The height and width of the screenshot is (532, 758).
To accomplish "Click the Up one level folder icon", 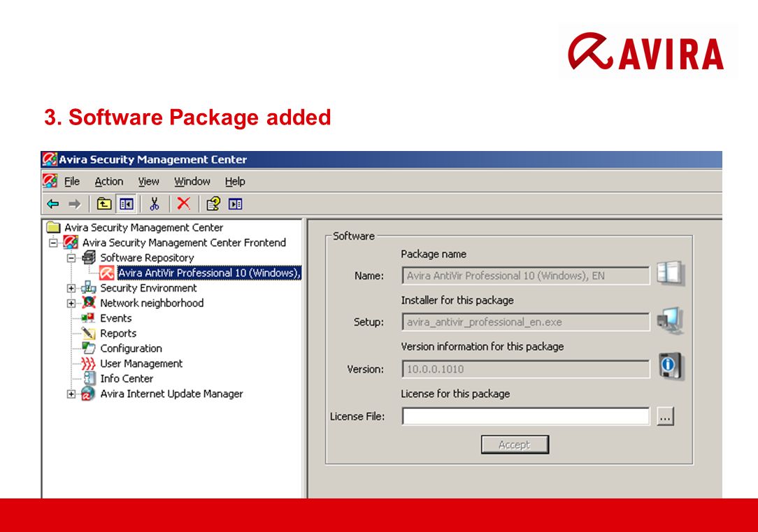I will pos(104,204).
